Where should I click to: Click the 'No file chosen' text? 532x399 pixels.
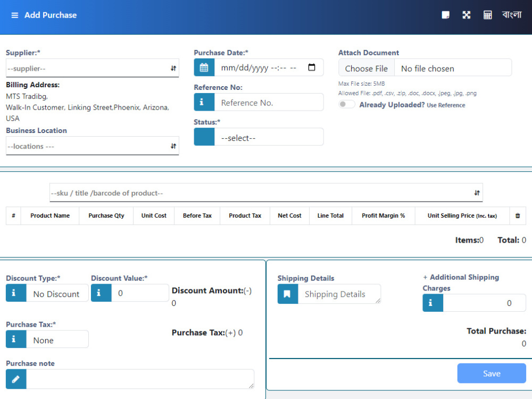pyautogui.click(x=428, y=69)
